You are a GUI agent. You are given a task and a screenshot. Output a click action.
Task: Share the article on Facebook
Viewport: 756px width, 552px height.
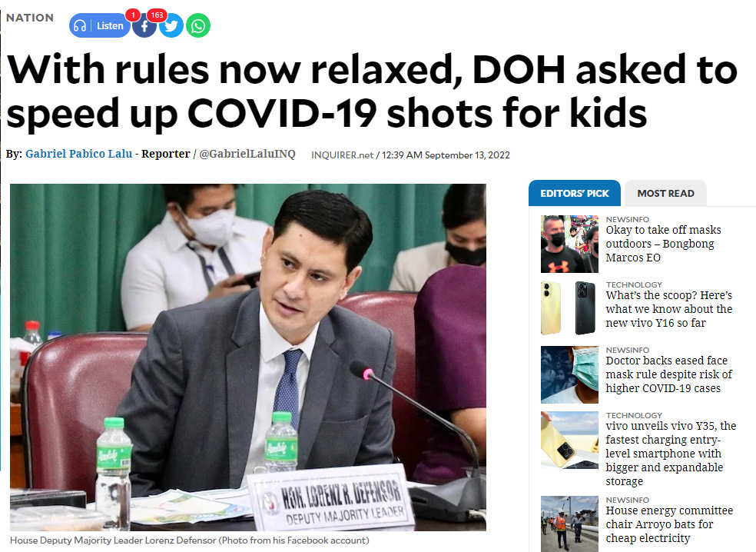point(144,26)
